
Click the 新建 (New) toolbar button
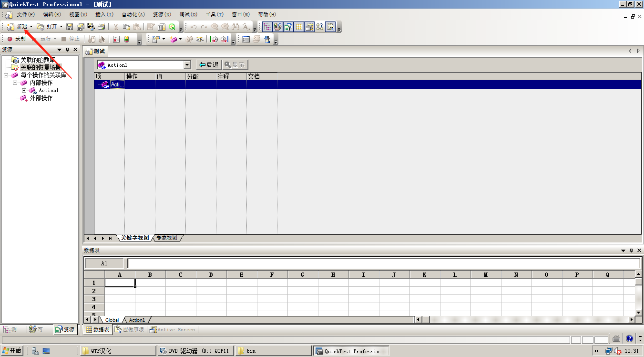pos(17,27)
